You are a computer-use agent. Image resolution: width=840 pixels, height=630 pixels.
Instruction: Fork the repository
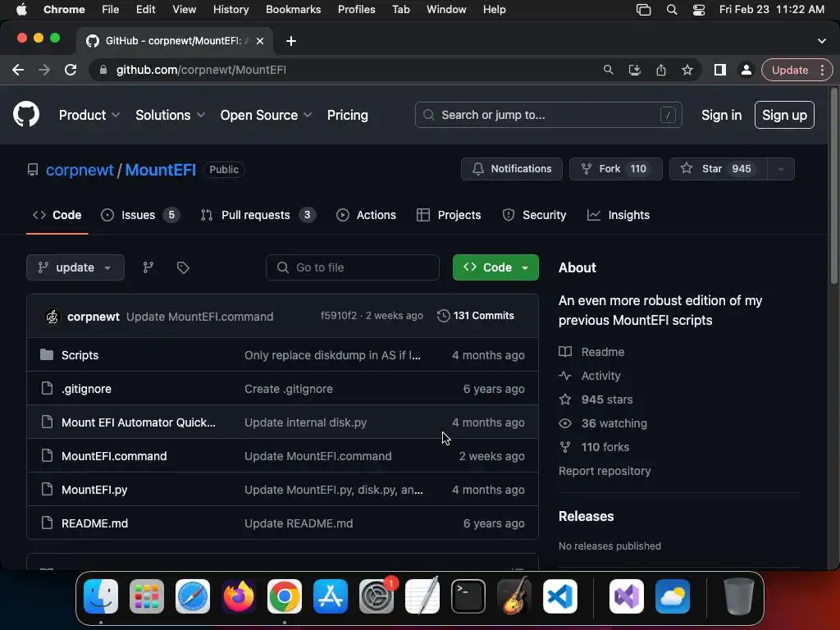(616, 169)
